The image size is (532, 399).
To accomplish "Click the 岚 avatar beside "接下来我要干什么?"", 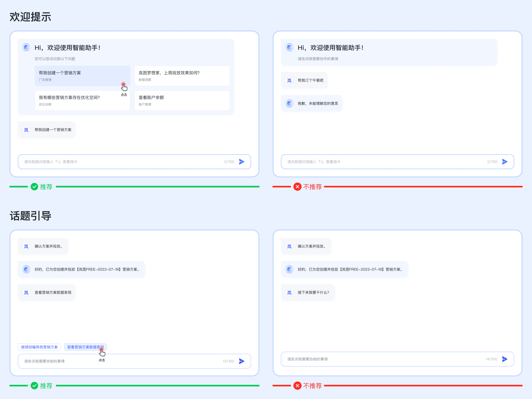I will pos(289,293).
